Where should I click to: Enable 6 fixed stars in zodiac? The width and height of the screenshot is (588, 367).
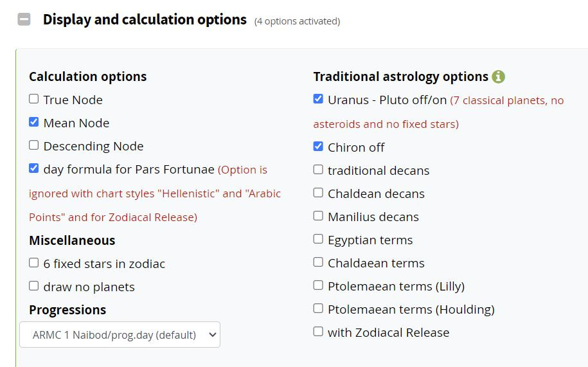coord(34,263)
